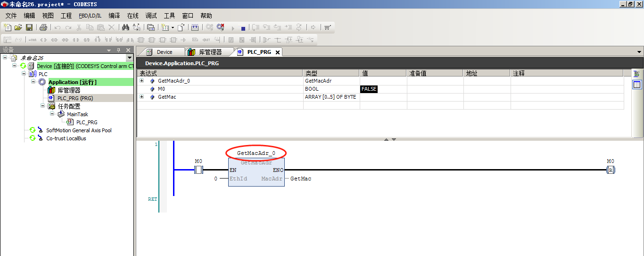Click the FALSE value of M0

(x=369, y=89)
